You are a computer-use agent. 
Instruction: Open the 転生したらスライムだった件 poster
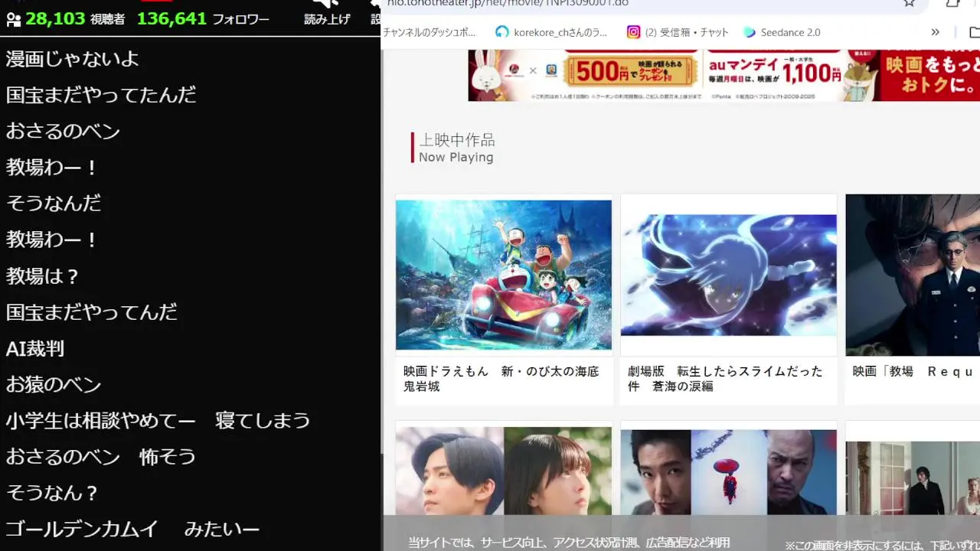click(x=729, y=275)
